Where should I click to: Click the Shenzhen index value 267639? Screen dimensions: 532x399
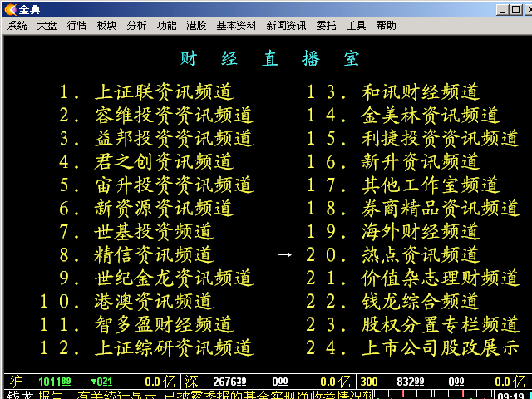pos(229,382)
